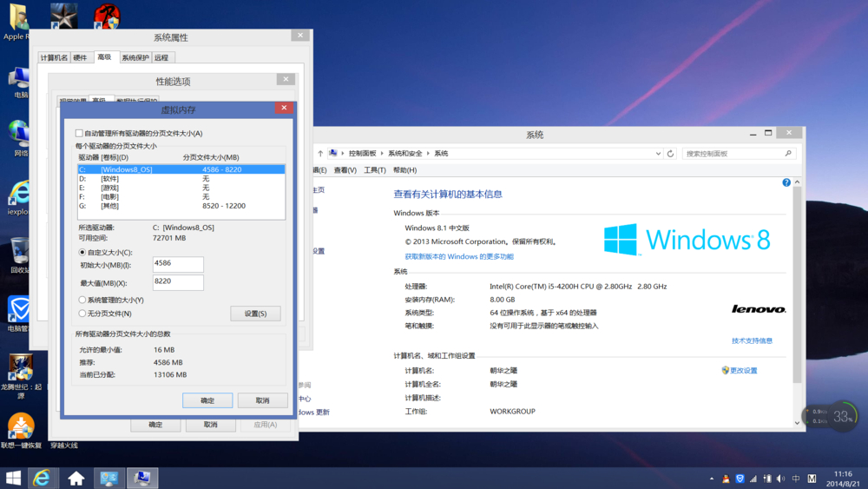
Task: Confirm virtual memory with 确定 button
Action: point(207,400)
